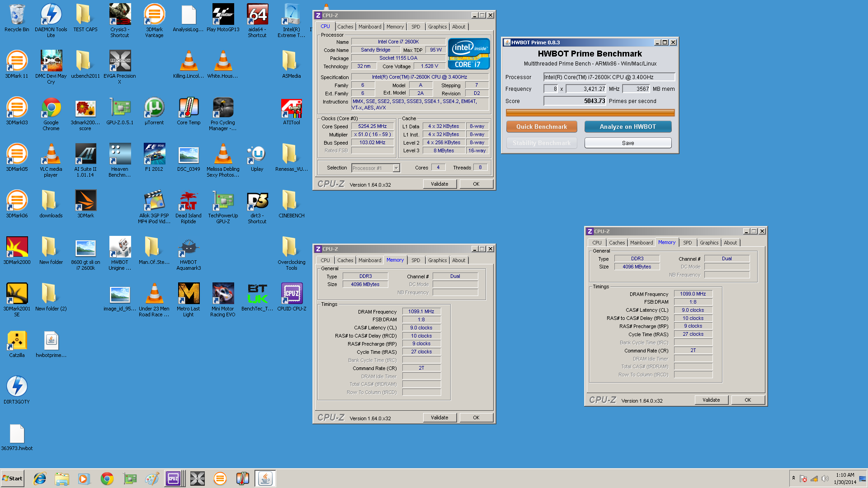The width and height of the screenshot is (868, 488).
Task: Select the Play MotoGP13 icon
Action: 223,19
